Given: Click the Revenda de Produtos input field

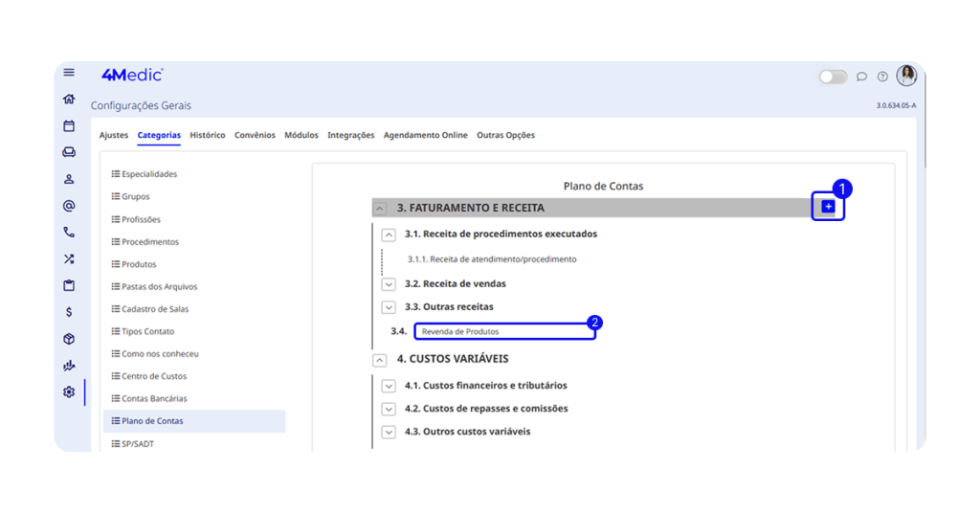Looking at the screenshot, I should click(504, 331).
